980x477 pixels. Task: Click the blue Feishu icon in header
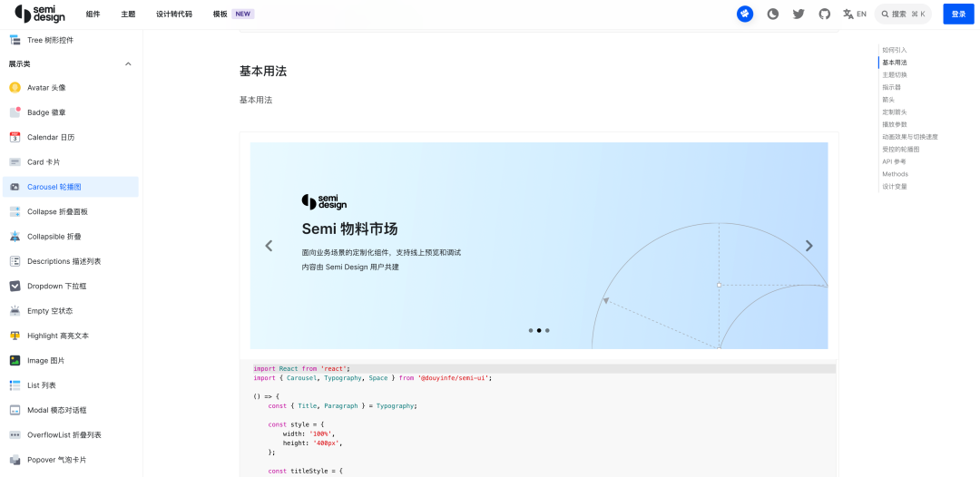point(744,14)
